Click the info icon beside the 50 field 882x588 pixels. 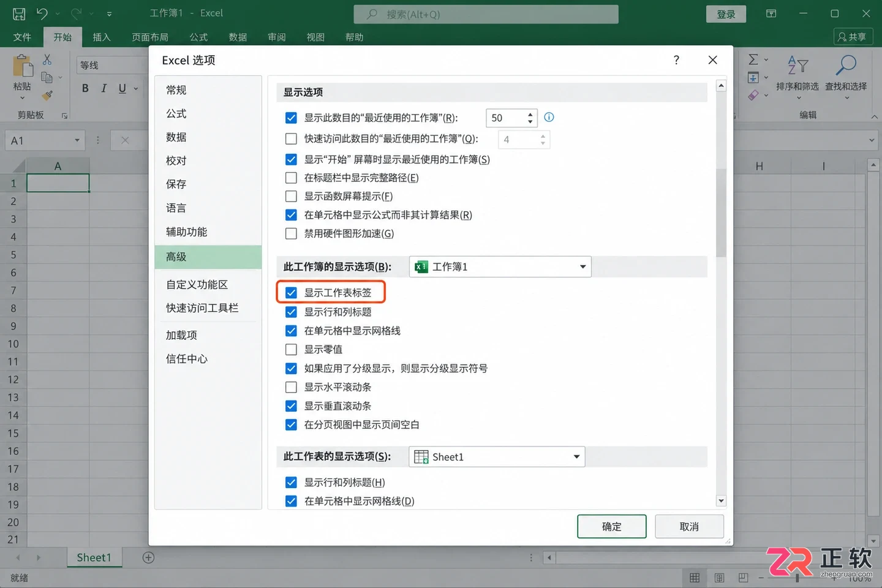coord(549,117)
